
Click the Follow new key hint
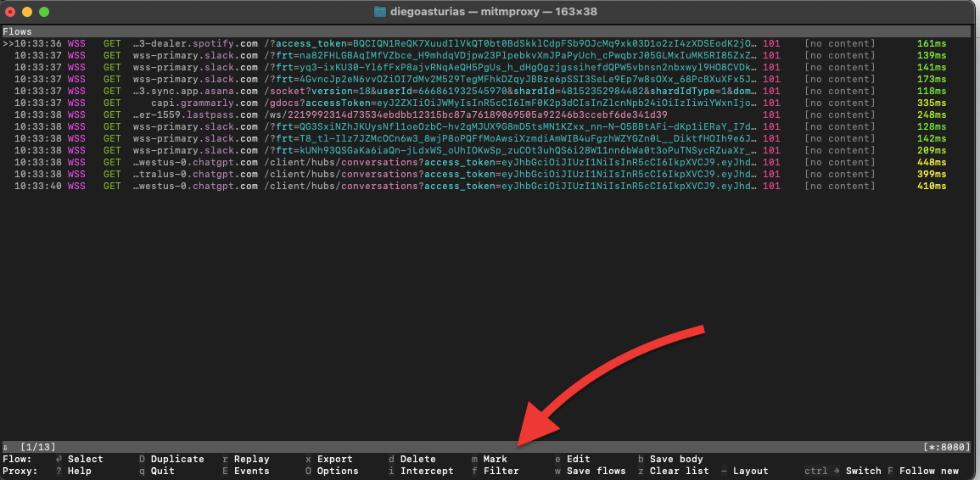[922, 471]
